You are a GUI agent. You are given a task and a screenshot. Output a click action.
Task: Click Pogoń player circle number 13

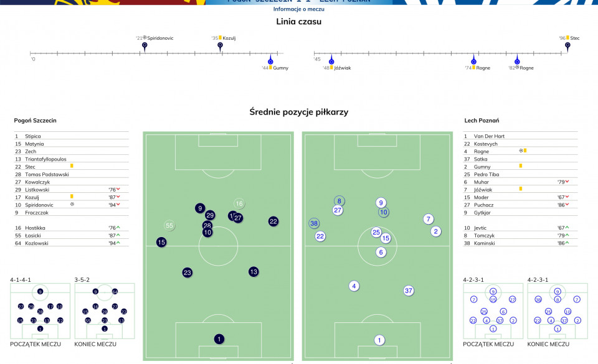tap(254, 271)
